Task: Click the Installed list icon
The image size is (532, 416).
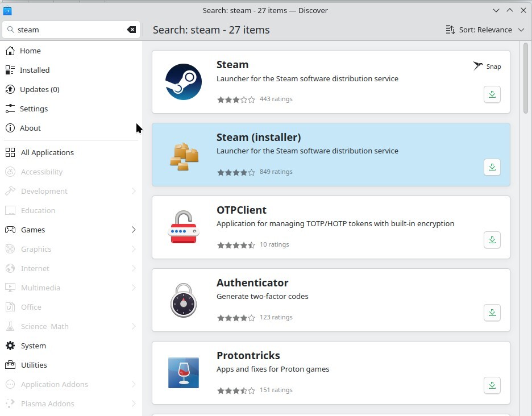Action: click(10, 70)
